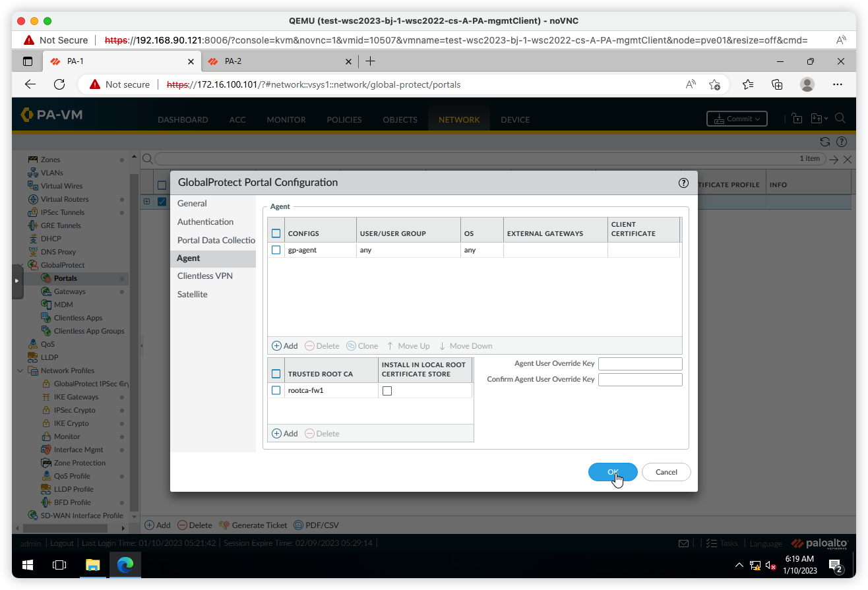Open the Portal Data Collection tab

[x=216, y=241]
